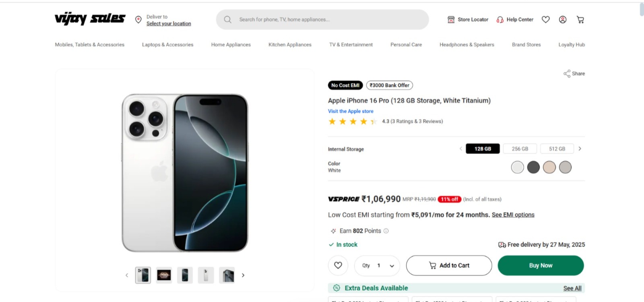The height and width of the screenshot is (302, 644).
Task: Click the Store Locator icon
Action: [x=451, y=19]
